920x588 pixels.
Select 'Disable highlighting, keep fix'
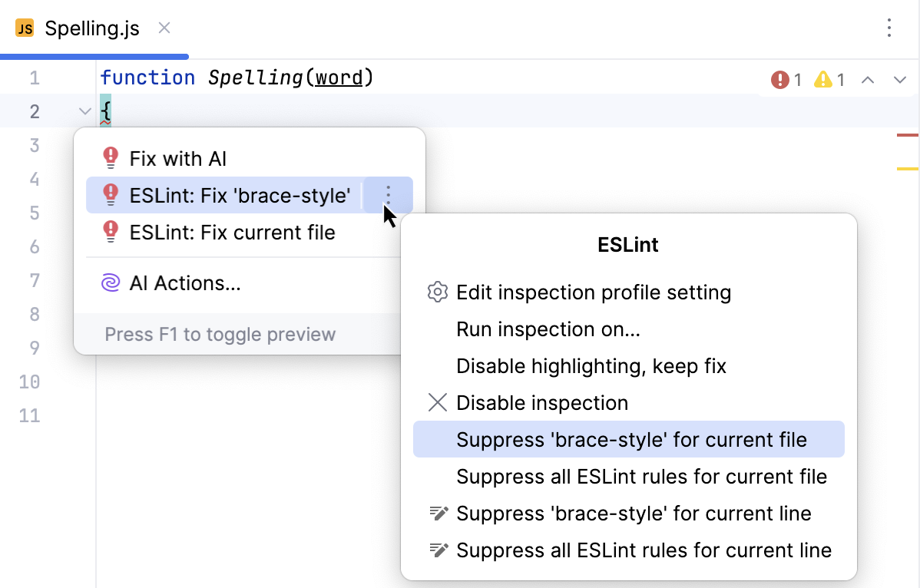tap(591, 365)
